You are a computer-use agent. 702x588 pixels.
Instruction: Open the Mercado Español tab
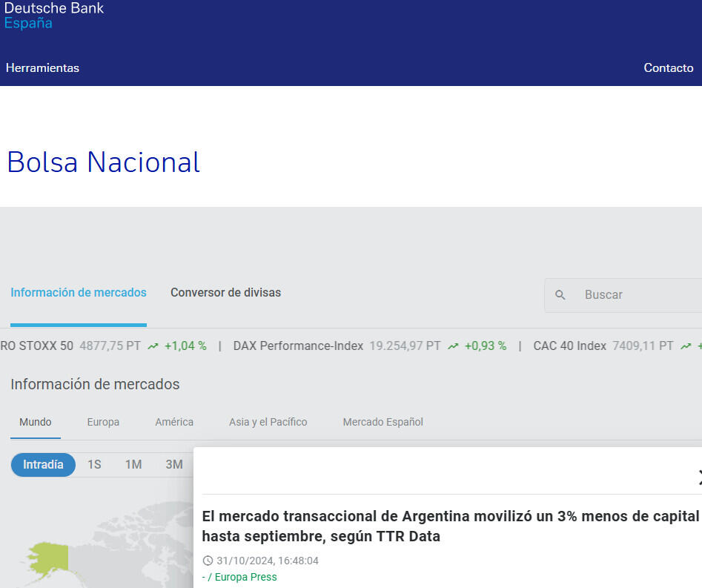pyautogui.click(x=383, y=422)
